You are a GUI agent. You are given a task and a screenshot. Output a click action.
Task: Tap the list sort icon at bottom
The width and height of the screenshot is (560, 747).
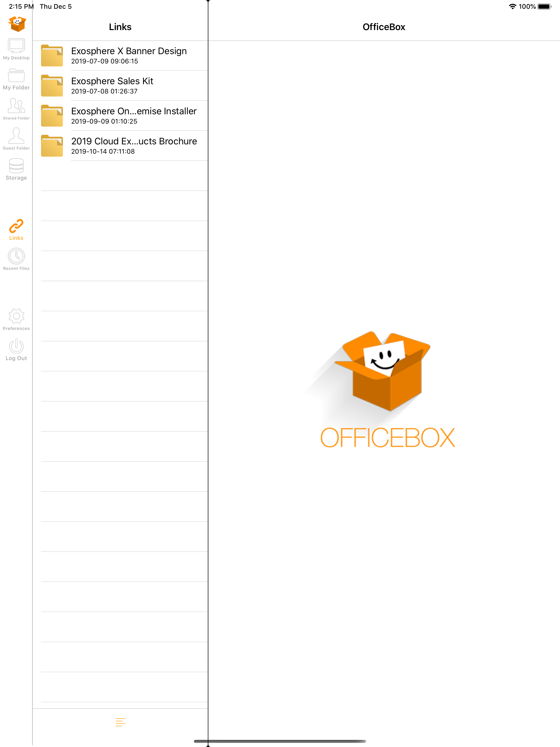120,722
